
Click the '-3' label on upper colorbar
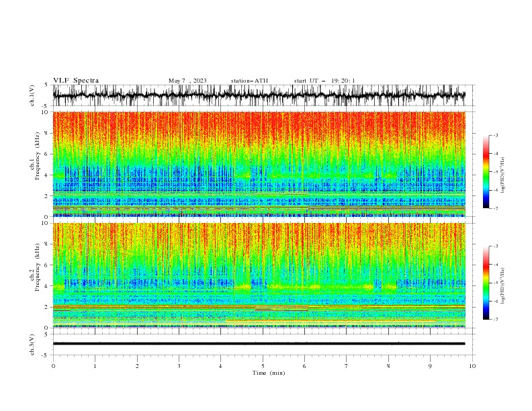tap(496, 135)
